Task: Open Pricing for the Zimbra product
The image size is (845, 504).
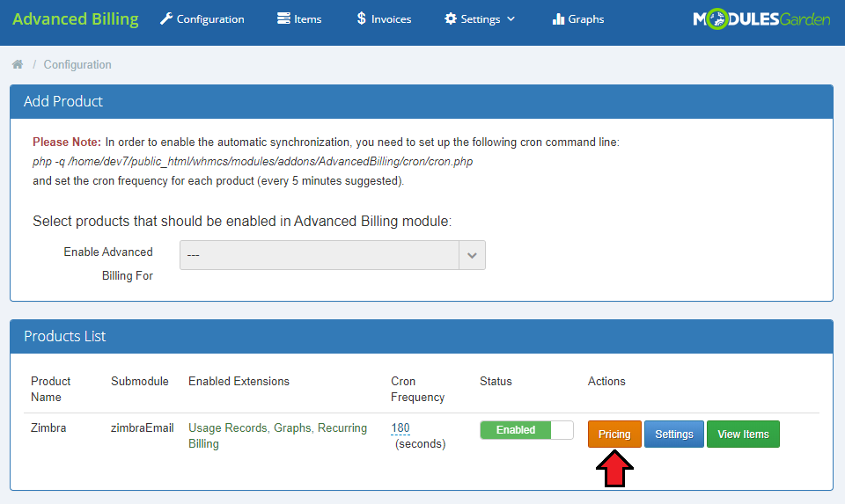Action: point(614,434)
